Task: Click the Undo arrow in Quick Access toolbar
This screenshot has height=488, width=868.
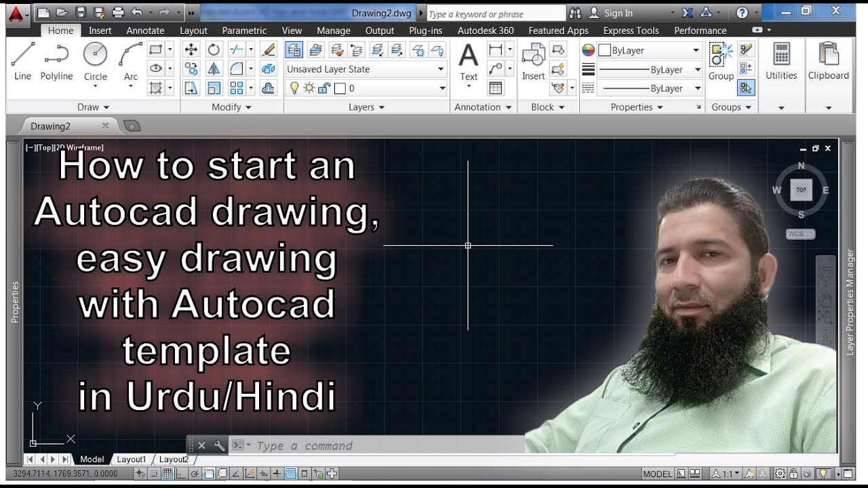Action: 136,13
